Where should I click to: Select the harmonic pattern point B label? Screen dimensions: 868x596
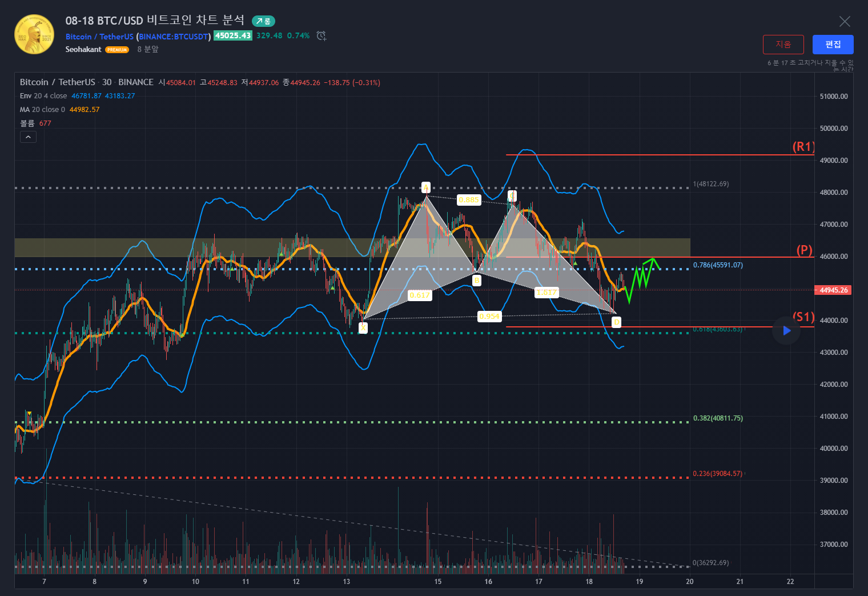(476, 281)
